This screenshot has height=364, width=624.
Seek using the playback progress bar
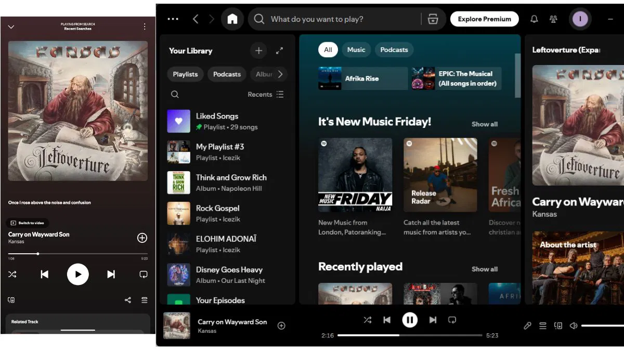tap(409, 335)
